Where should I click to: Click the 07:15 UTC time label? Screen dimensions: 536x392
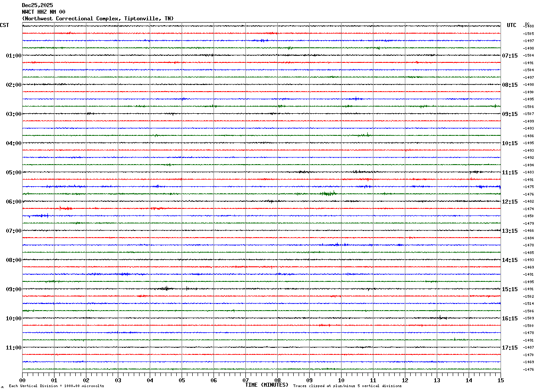click(509, 56)
